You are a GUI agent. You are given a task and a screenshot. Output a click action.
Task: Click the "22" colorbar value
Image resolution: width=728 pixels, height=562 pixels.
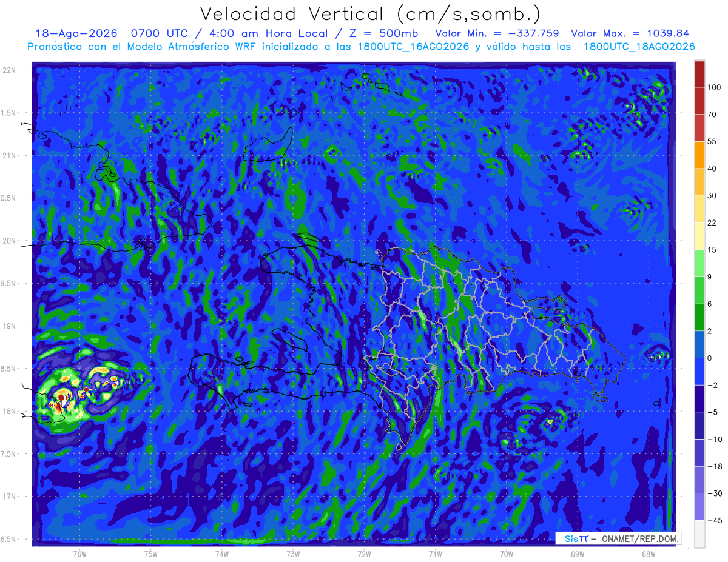tap(712, 222)
